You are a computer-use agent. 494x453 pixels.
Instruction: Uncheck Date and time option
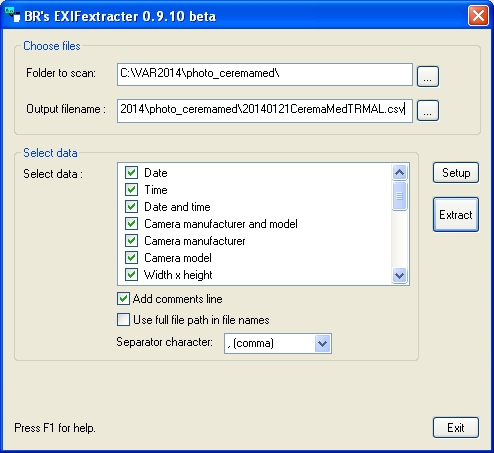click(x=131, y=207)
